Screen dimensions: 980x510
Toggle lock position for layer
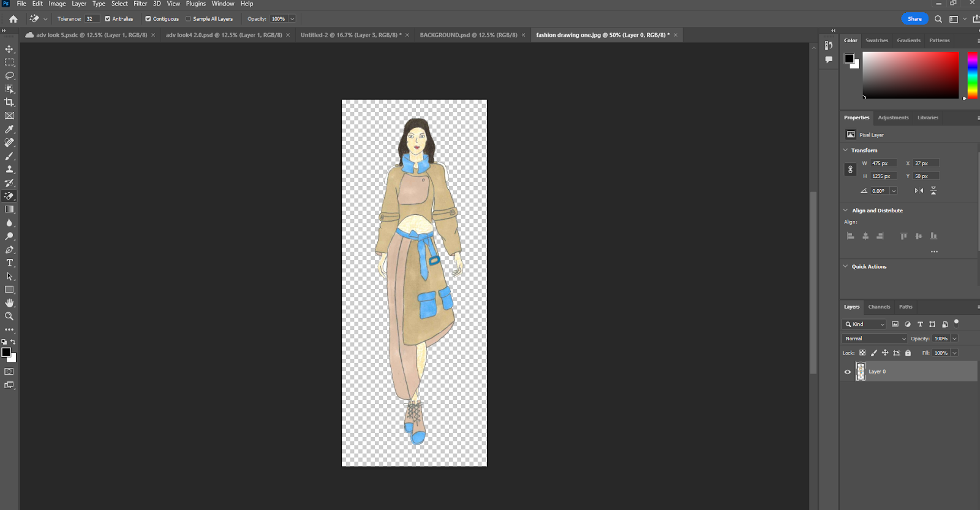pos(885,353)
